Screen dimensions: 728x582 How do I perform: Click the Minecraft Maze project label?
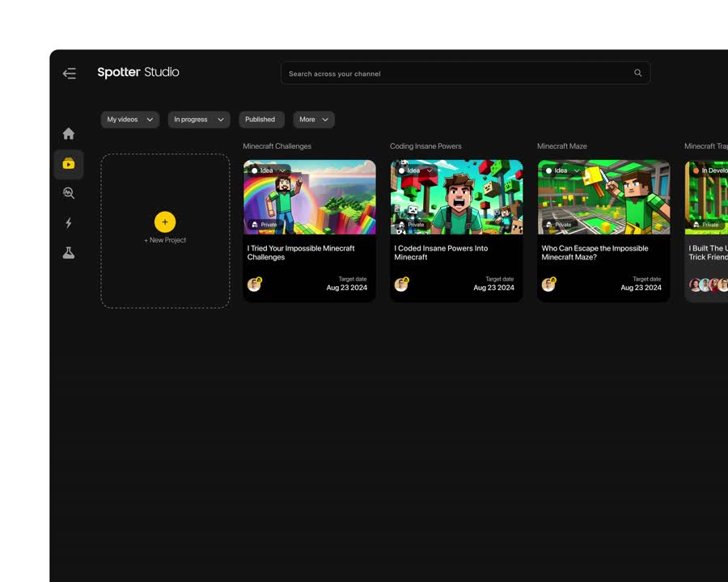pyautogui.click(x=562, y=146)
